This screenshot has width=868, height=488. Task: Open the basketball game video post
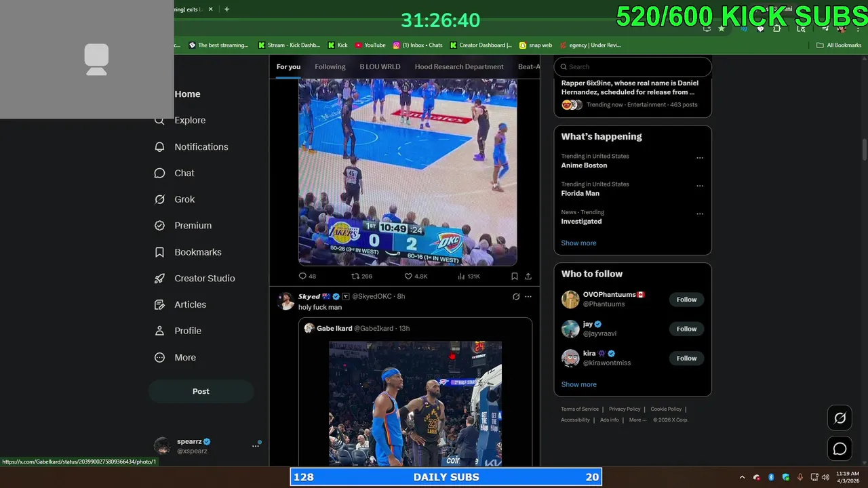click(x=408, y=172)
